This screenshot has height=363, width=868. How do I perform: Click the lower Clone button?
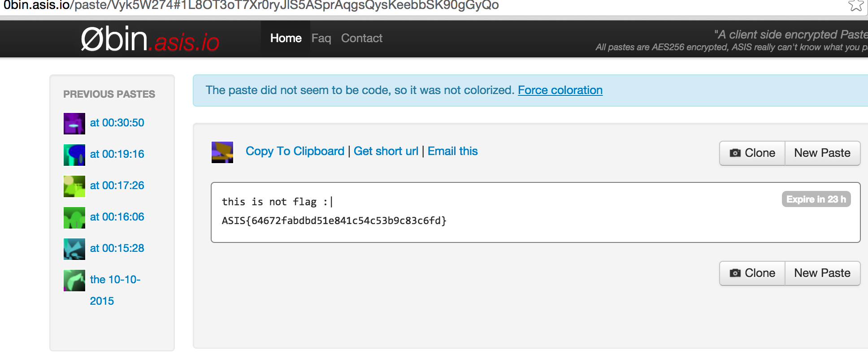point(752,273)
